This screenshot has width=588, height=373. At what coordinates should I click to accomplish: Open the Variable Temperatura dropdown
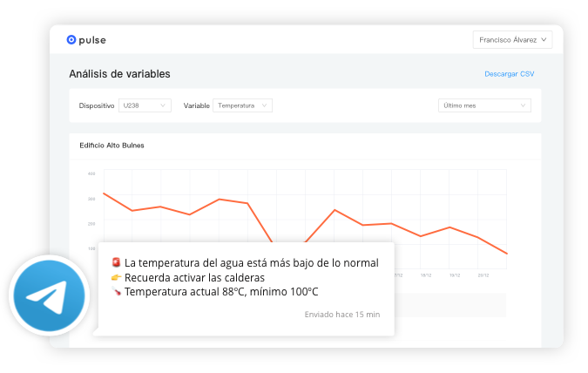pos(242,105)
